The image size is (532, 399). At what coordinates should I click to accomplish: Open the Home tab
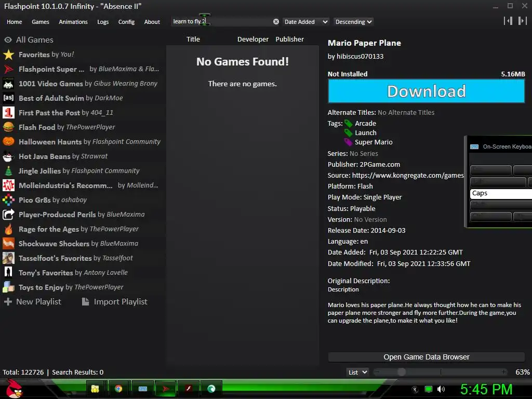pos(14,22)
